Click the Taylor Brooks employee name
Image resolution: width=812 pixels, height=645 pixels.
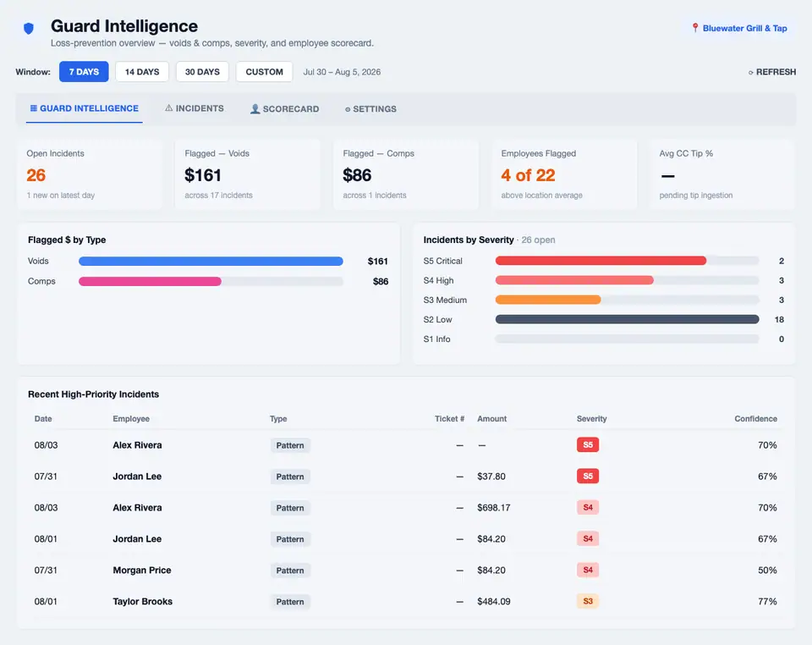click(142, 602)
